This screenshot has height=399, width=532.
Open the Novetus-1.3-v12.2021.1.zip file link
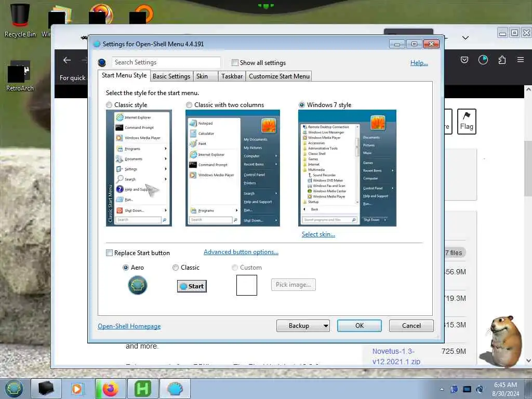[396, 356]
